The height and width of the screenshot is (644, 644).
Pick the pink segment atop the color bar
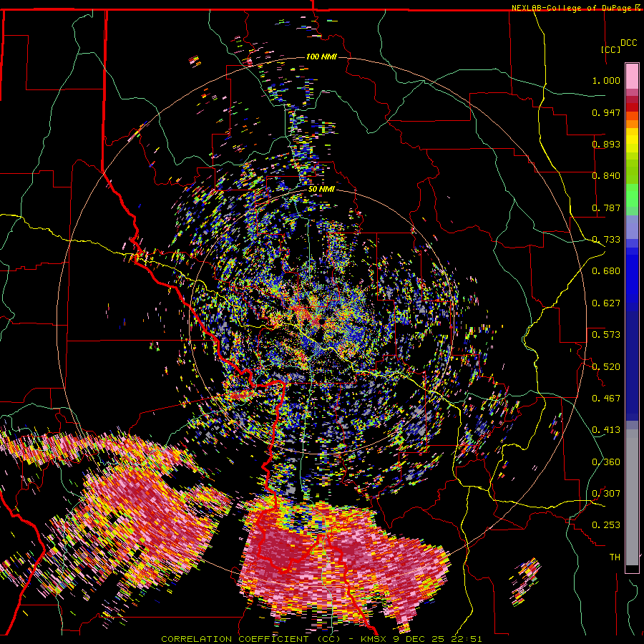[x=632, y=77]
